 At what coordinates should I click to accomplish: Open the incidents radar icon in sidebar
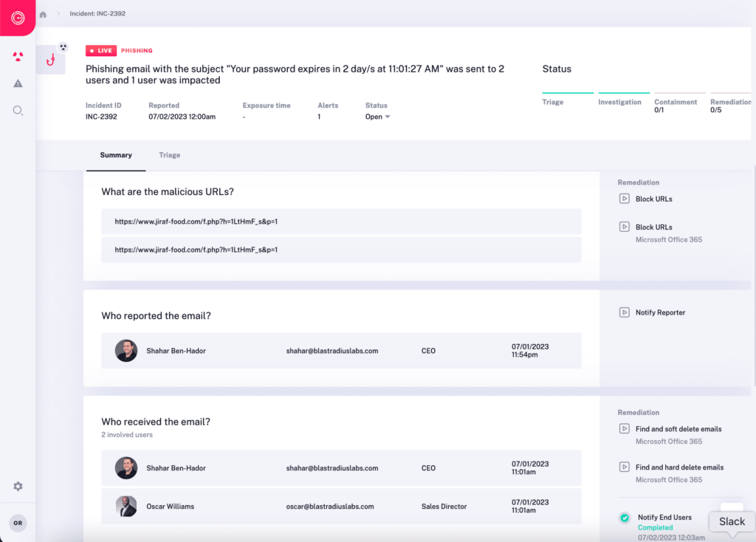click(18, 57)
